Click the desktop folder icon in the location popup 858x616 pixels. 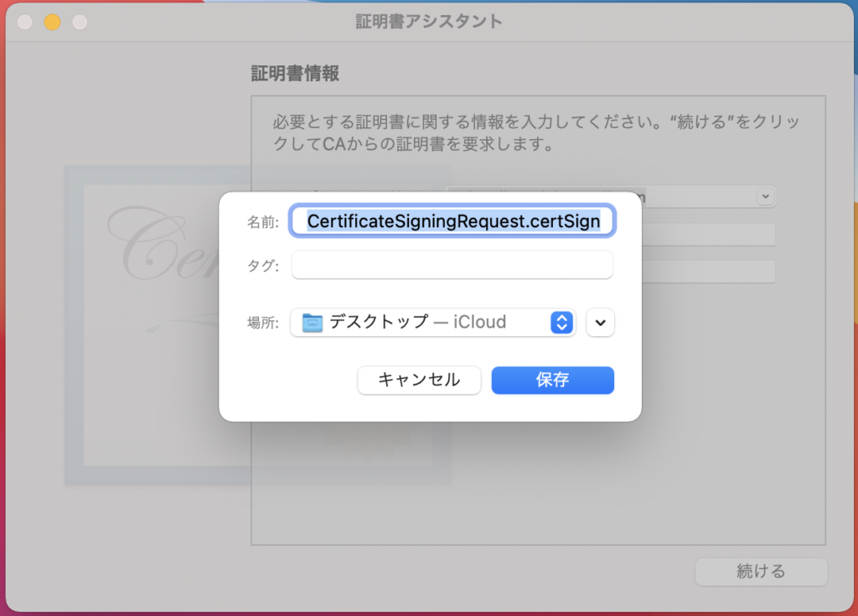tap(313, 323)
